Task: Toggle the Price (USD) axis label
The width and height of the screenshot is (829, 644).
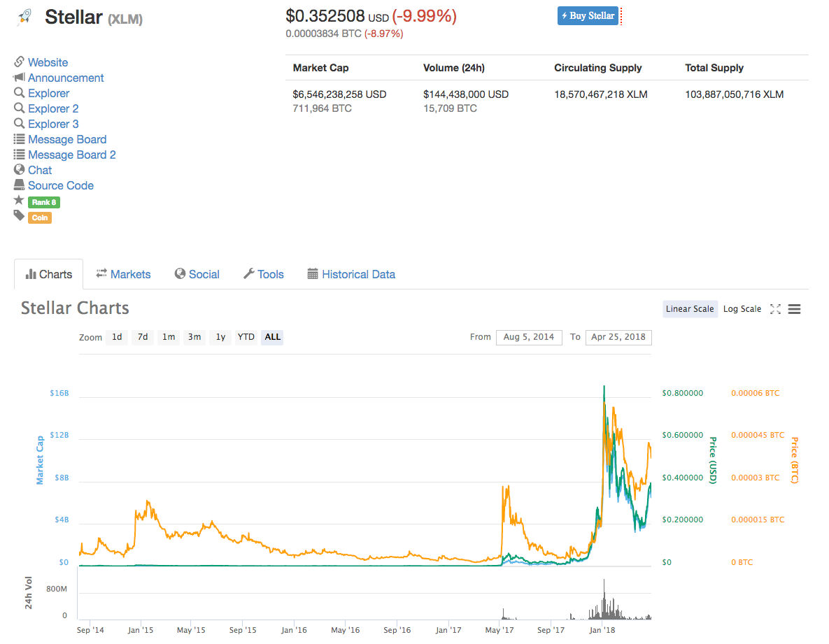Action: click(713, 460)
